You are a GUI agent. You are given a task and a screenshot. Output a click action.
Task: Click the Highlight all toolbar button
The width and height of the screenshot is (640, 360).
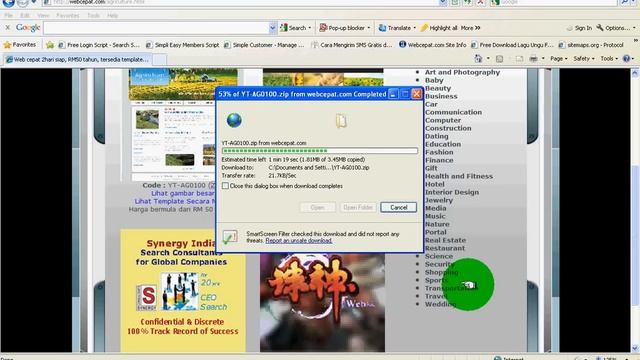[439, 28]
